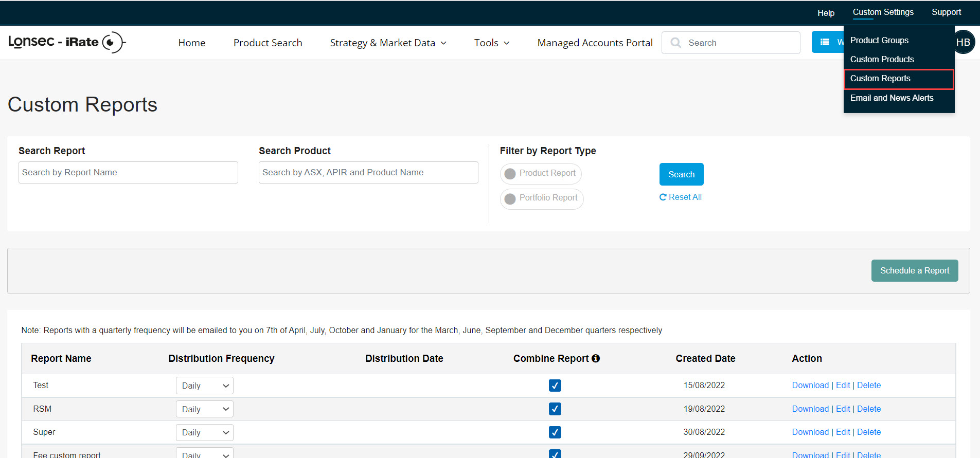The image size is (980, 458).
Task: Uncheck Combine Report for RSM row
Action: [x=555, y=409]
